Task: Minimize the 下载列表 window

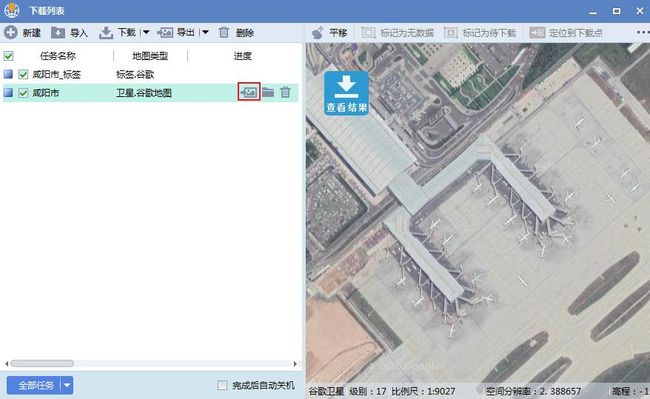Action: (x=593, y=12)
